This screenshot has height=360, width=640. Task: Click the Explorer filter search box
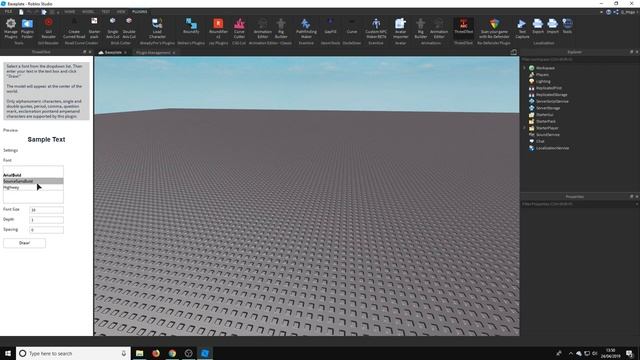coord(580,60)
